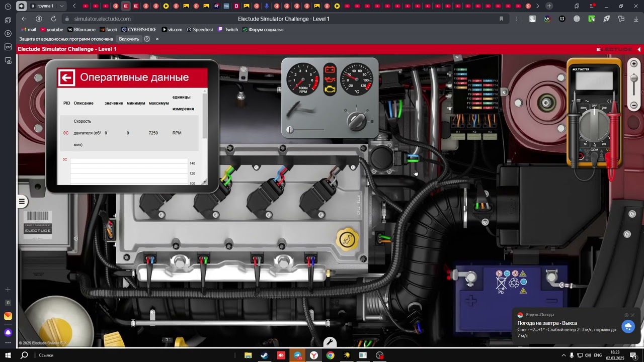Close the Яндекс.Погода notification

pyautogui.click(x=632, y=315)
